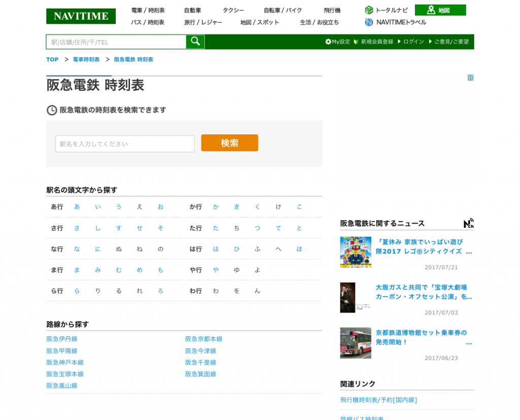
Task: Select kana は in the index
Action: (x=216, y=249)
